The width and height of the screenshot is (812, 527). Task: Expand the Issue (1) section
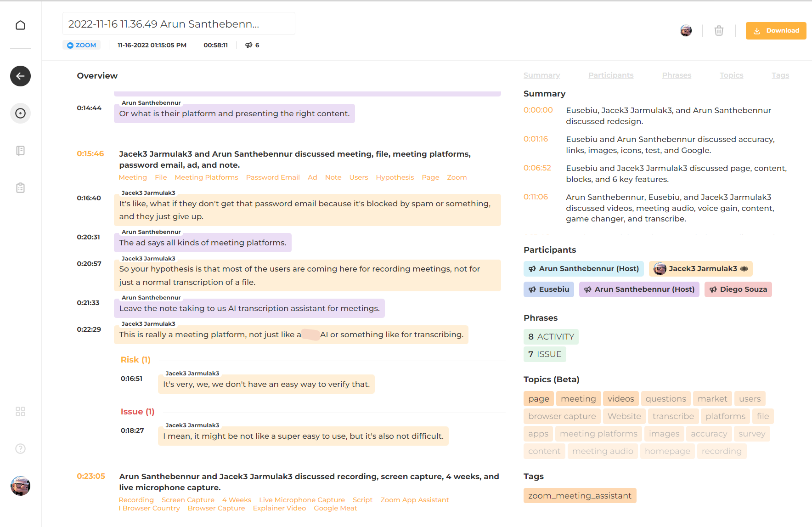point(137,412)
